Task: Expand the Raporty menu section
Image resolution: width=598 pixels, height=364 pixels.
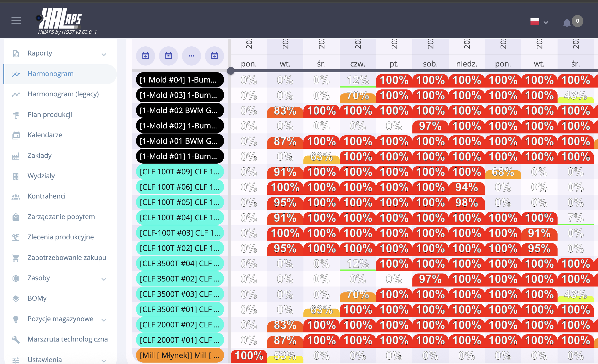Action: 104,54
